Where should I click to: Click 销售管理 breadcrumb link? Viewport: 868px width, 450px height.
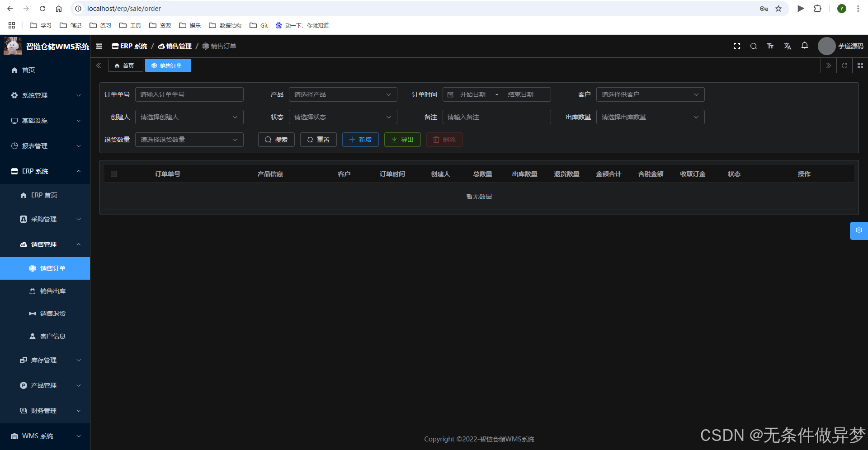point(175,46)
